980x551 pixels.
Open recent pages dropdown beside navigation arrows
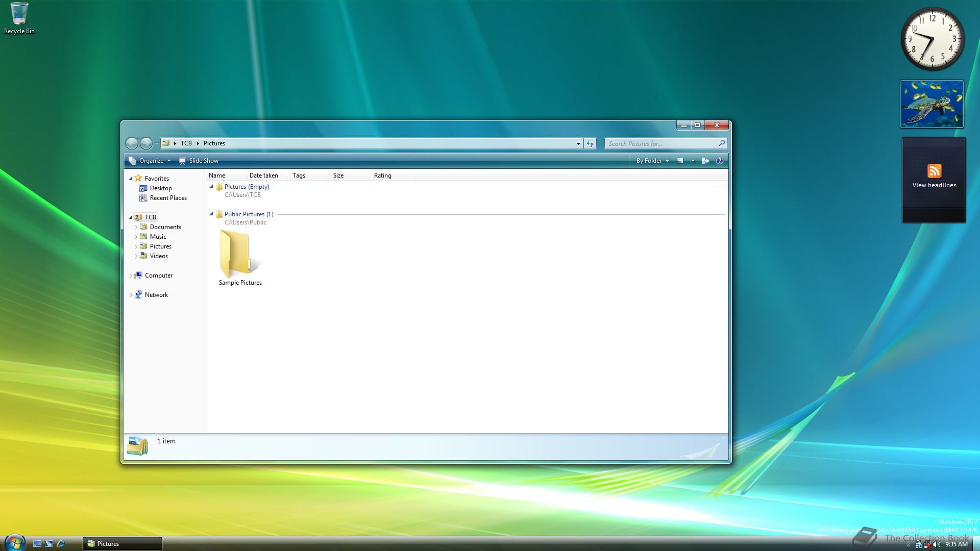click(156, 144)
